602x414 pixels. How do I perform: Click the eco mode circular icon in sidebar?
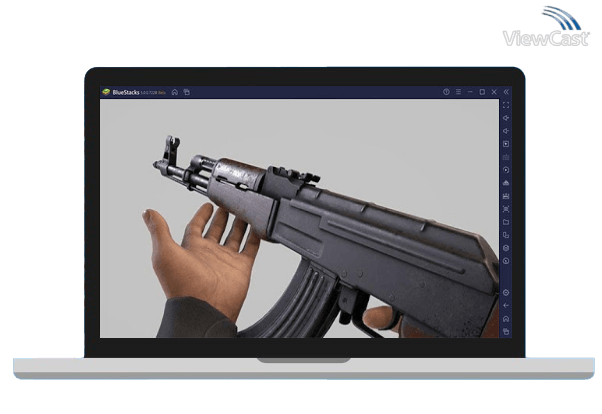point(506,261)
